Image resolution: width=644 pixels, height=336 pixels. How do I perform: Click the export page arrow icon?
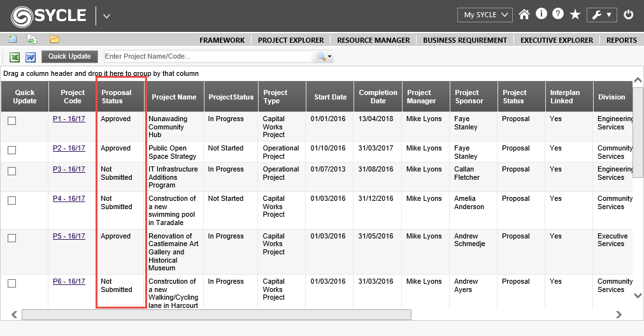[x=32, y=39]
